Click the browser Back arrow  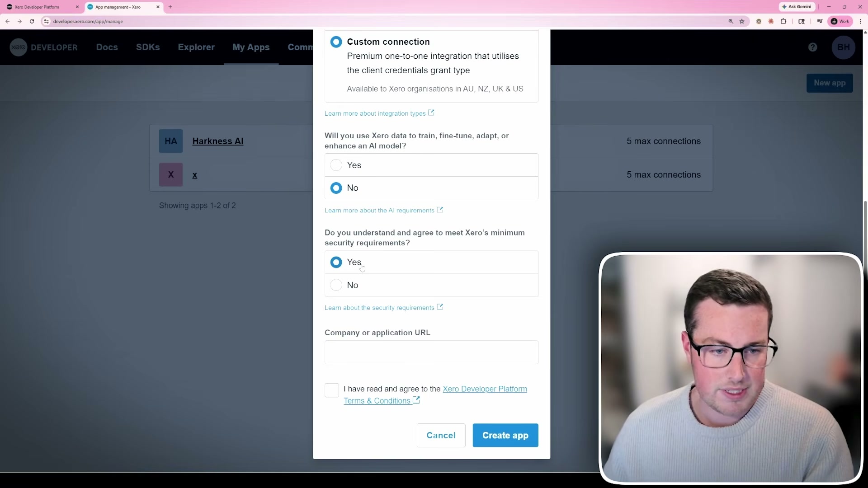coord(8,21)
